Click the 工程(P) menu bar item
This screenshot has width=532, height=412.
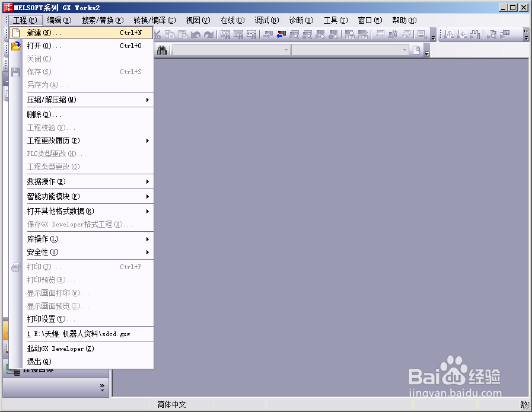coord(26,20)
